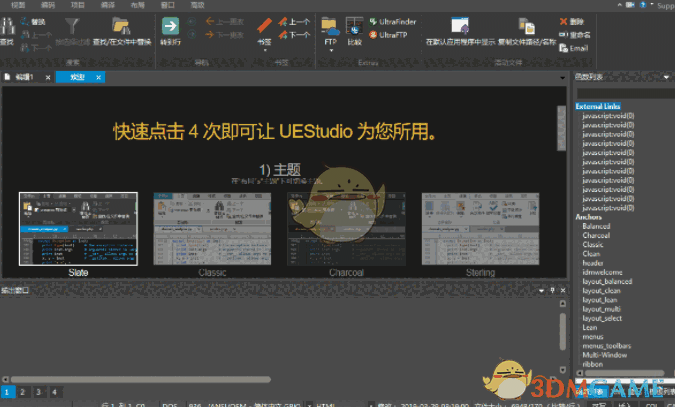Select the Anchors group in function list

pos(588,217)
